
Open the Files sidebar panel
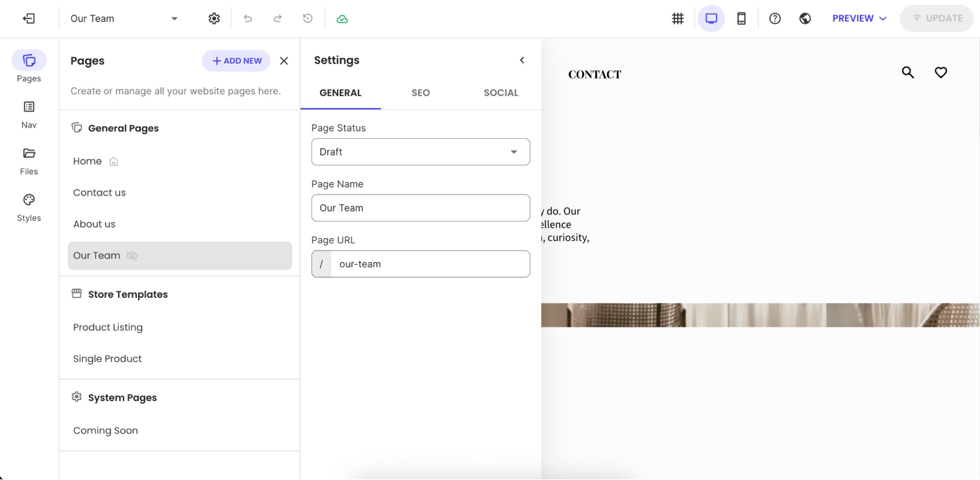(29, 162)
